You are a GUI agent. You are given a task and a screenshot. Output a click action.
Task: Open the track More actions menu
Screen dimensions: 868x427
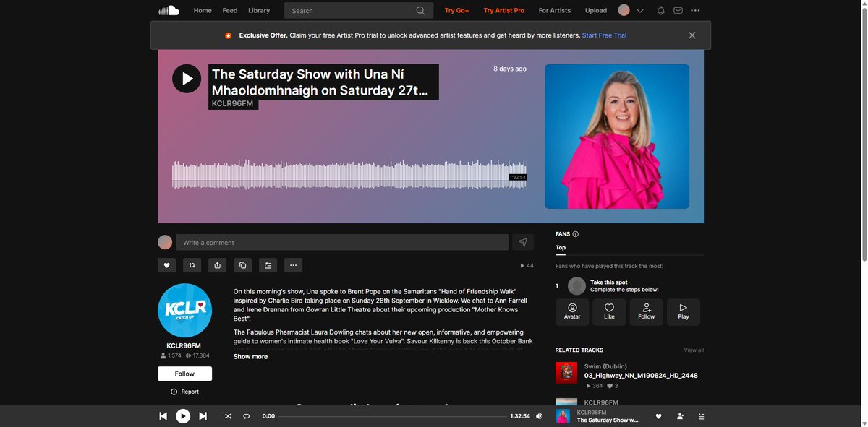coord(293,265)
